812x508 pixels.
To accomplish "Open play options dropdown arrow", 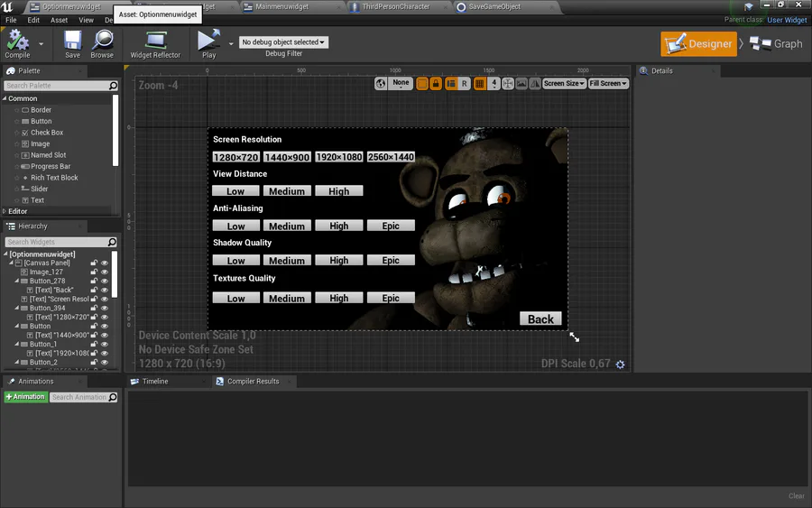I will tap(231, 44).
